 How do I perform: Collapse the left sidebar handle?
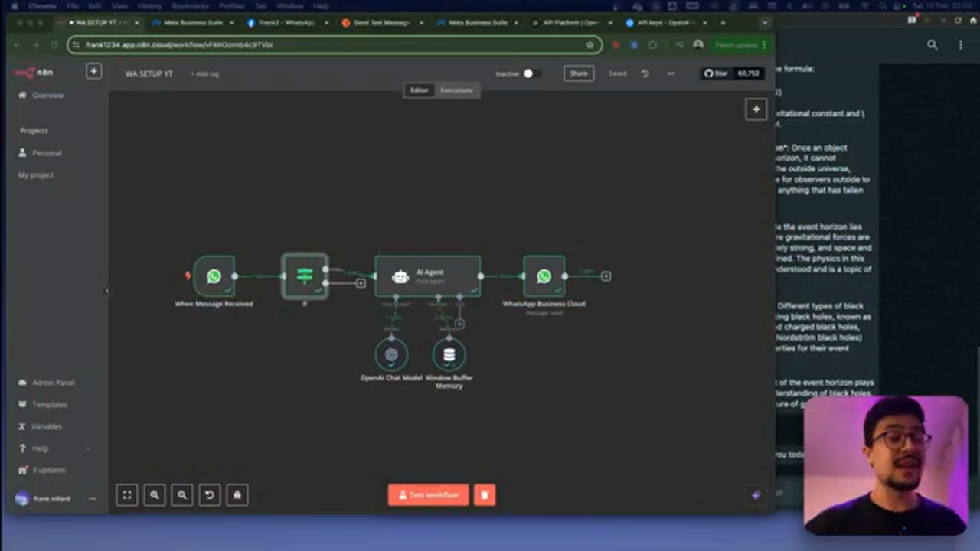(107, 291)
